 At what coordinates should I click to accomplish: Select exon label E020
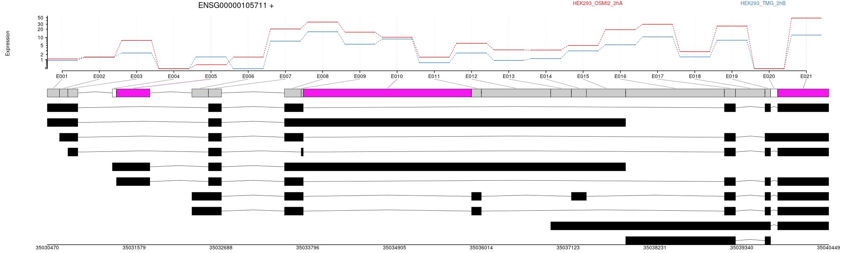click(x=769, y=76)
